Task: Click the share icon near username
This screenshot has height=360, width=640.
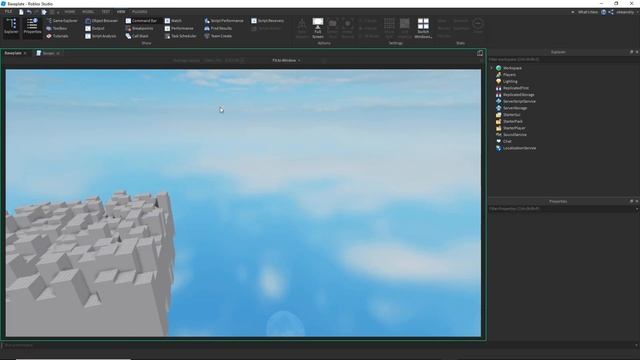Action: (x=611, y=12)
